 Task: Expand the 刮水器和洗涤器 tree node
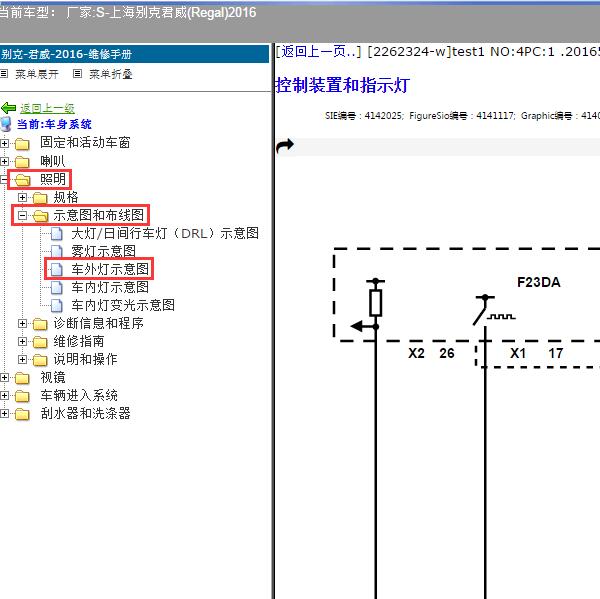[5, 414]
